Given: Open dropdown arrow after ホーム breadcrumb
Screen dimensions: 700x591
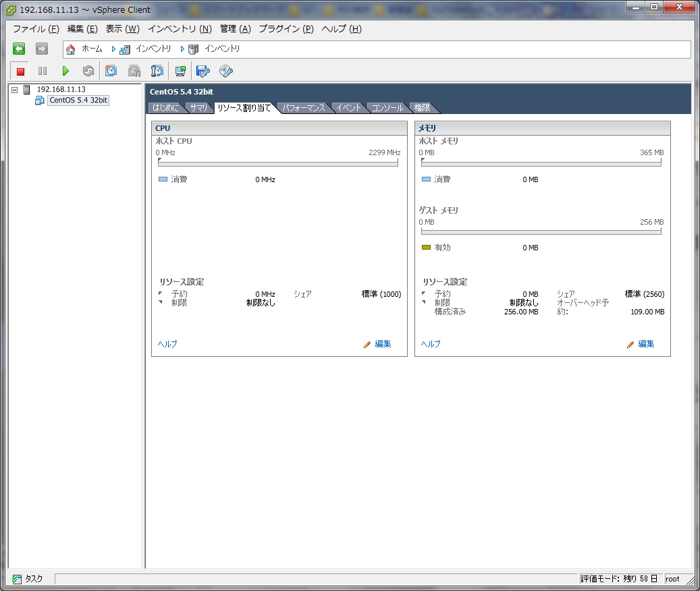Looking at the screenshot, I should click(x=113, y=49).
